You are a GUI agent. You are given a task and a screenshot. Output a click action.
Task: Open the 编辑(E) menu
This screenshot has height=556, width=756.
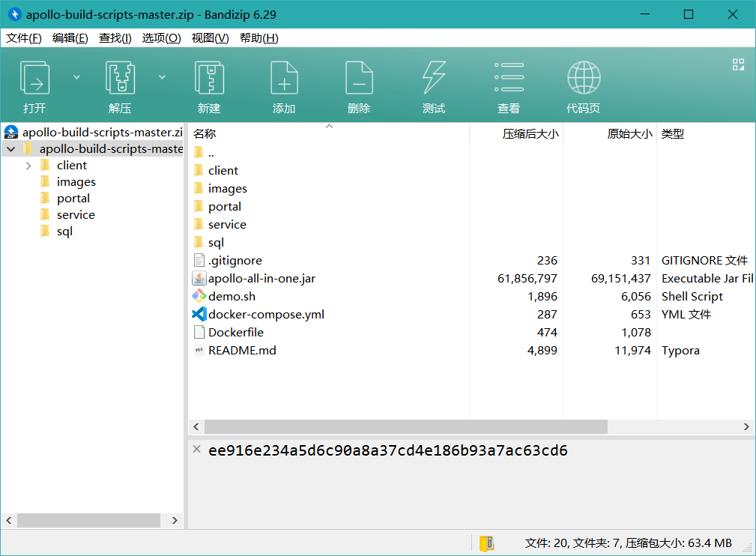coord(70,38)
